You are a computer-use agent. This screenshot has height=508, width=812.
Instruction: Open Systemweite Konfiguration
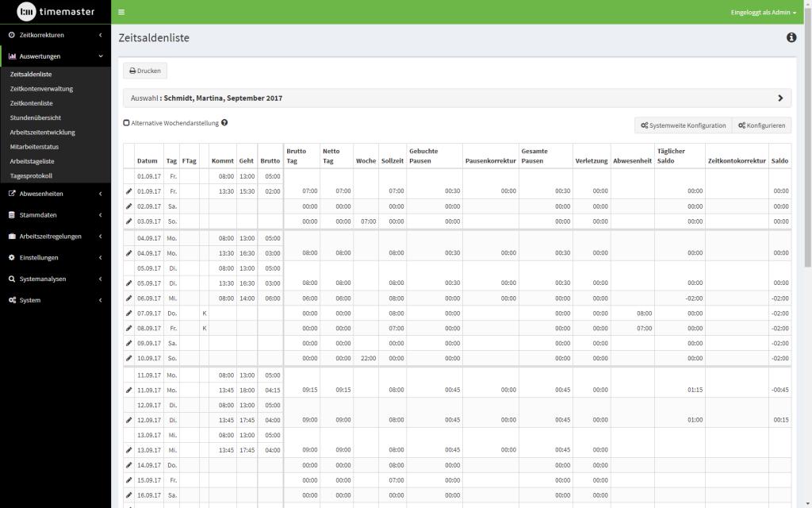pyautogui.click(x=683, y=125)
